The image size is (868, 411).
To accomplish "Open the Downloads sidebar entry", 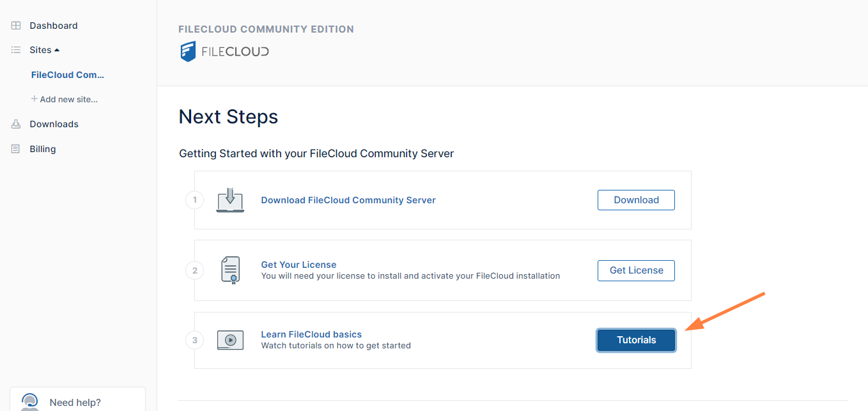I will (x=54, y=123).
